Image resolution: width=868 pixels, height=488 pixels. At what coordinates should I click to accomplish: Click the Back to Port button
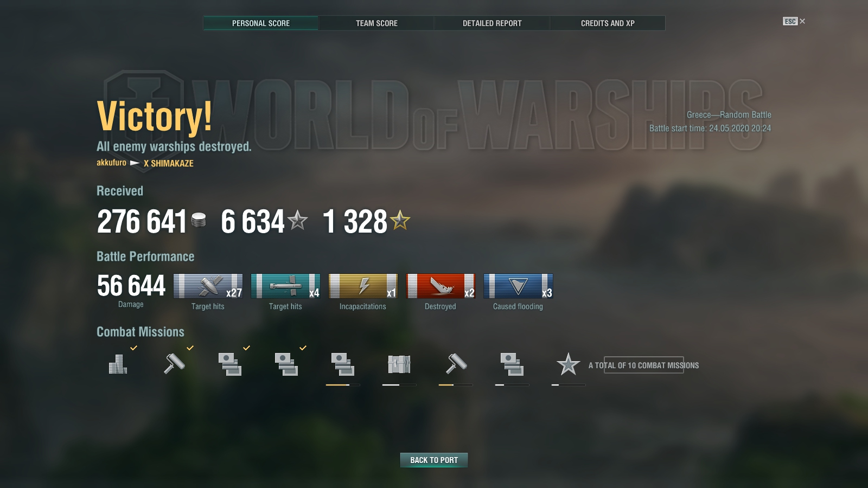pyautogui.click(x=434, y=460)
